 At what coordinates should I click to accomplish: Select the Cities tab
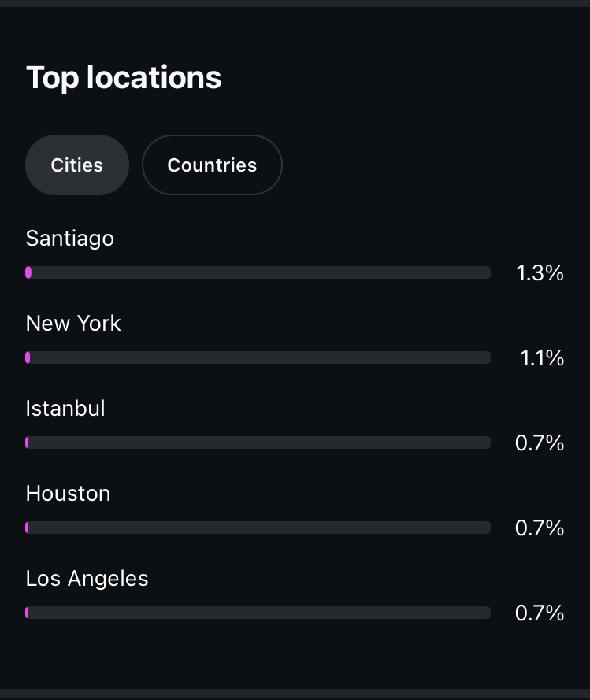(x=77, y=165)
